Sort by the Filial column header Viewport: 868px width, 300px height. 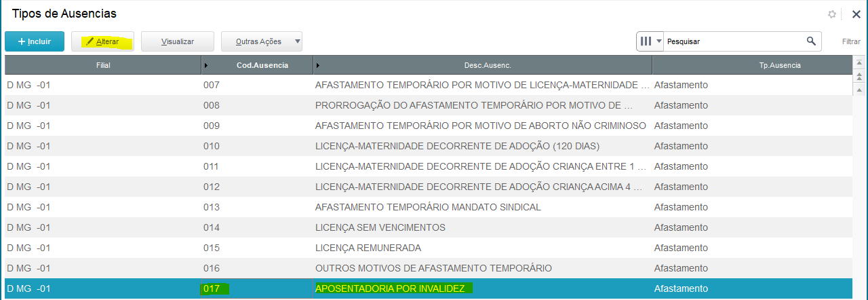(102, 65)
